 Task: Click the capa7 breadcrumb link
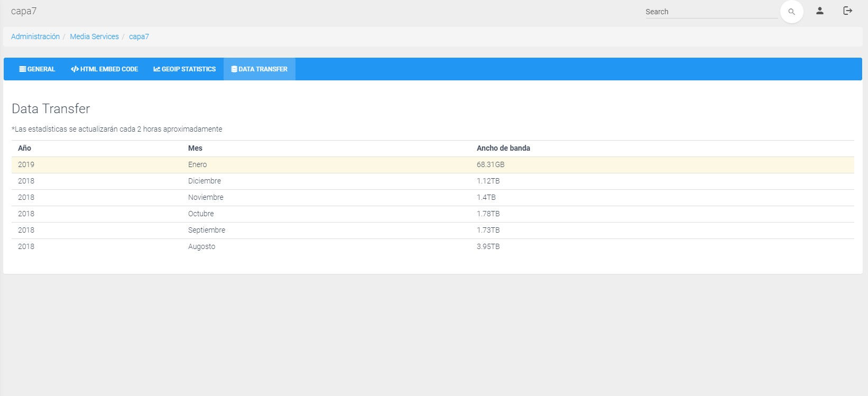point(139,36)
